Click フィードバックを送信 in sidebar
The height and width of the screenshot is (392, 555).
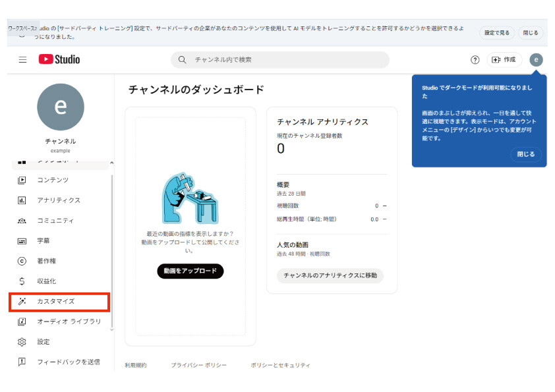click(x=68, y=362)
